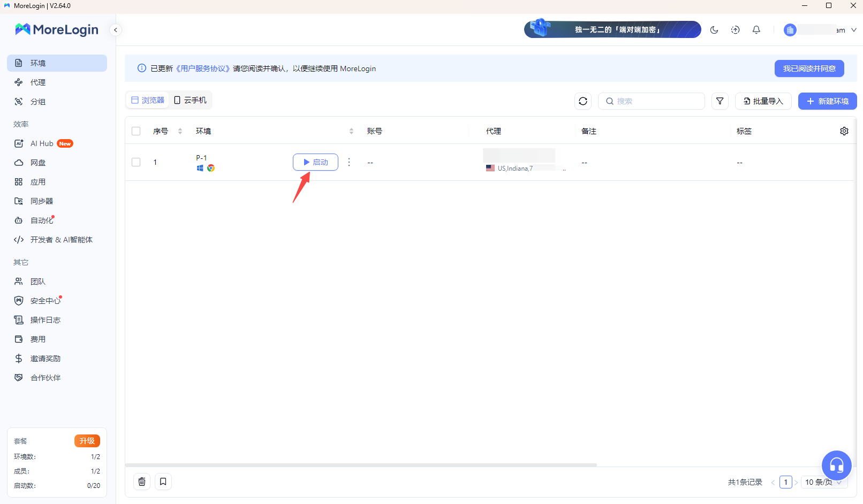The image size is (863, 504).
Task: Expand the account dropdown arrow
Action: pyautogui.click(x=854, y=30)
